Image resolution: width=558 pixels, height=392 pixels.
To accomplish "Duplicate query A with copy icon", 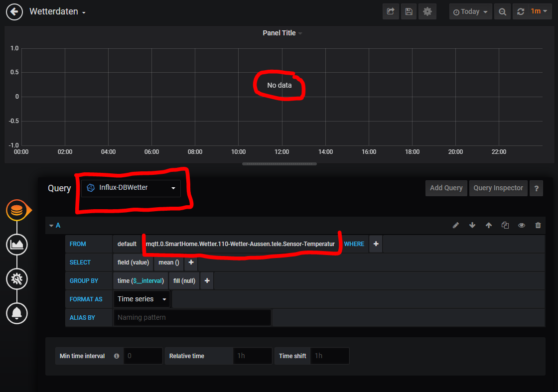I will 505,225.
